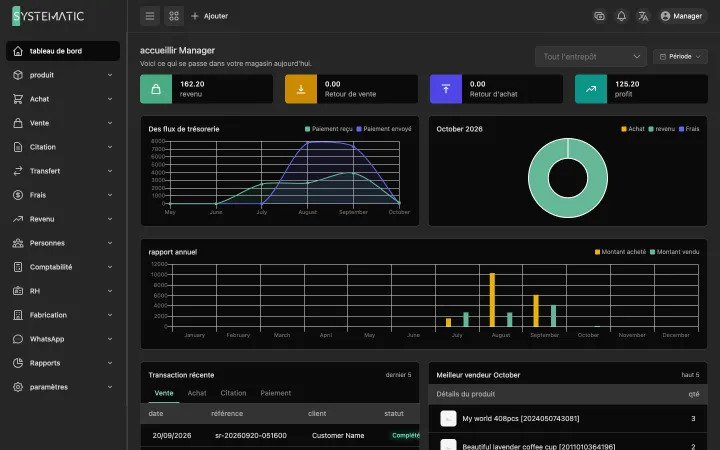The height and width of the screenshot is (450, 720).
Task: Select the Citation transaction tab
Action: point(233,393)
